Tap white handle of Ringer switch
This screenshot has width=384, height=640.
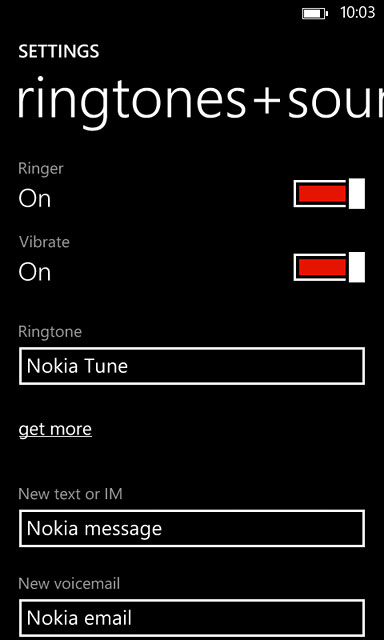point(357,193)
